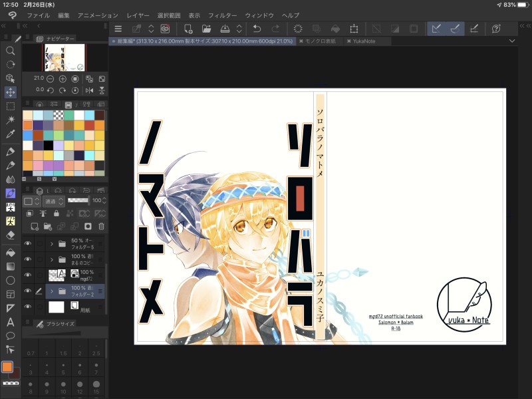This screenshot has height=399, width=532.
Task: Click the delete layer trash icon
Action: tap(101, 226)
